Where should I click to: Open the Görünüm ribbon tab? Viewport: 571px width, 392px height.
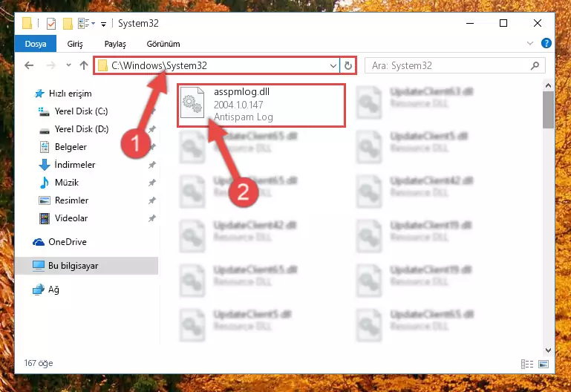pyautogui.click(x=163, y=44)
